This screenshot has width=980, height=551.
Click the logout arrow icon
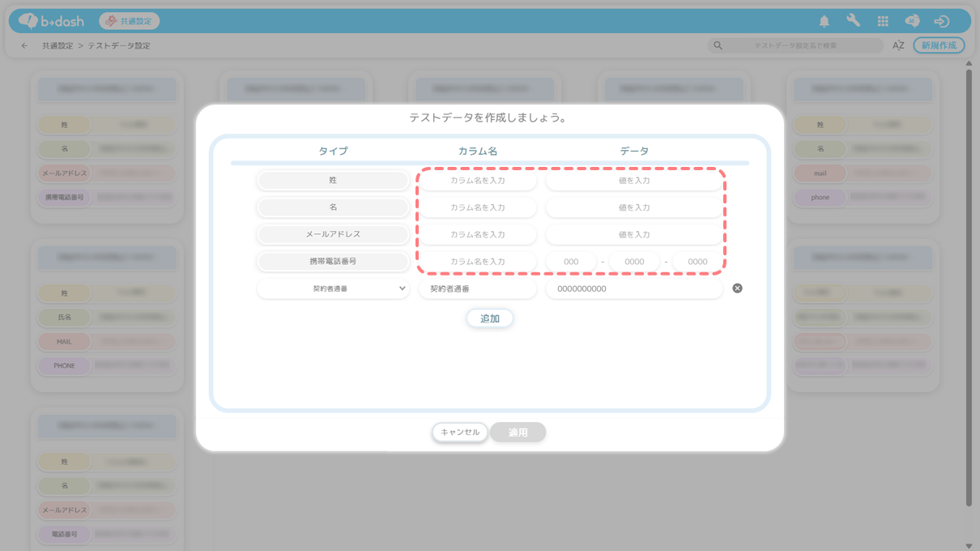pyautogui.click(x=941, y=21)
